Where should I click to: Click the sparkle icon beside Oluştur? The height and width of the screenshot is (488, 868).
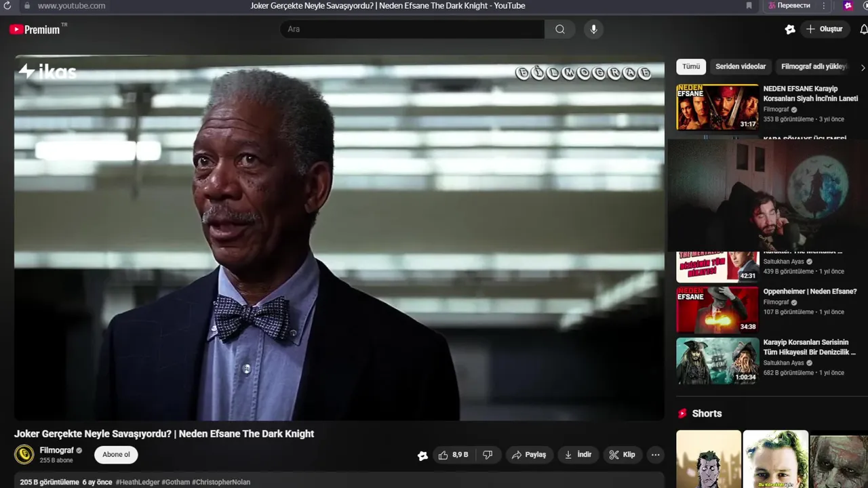(790, 29)
